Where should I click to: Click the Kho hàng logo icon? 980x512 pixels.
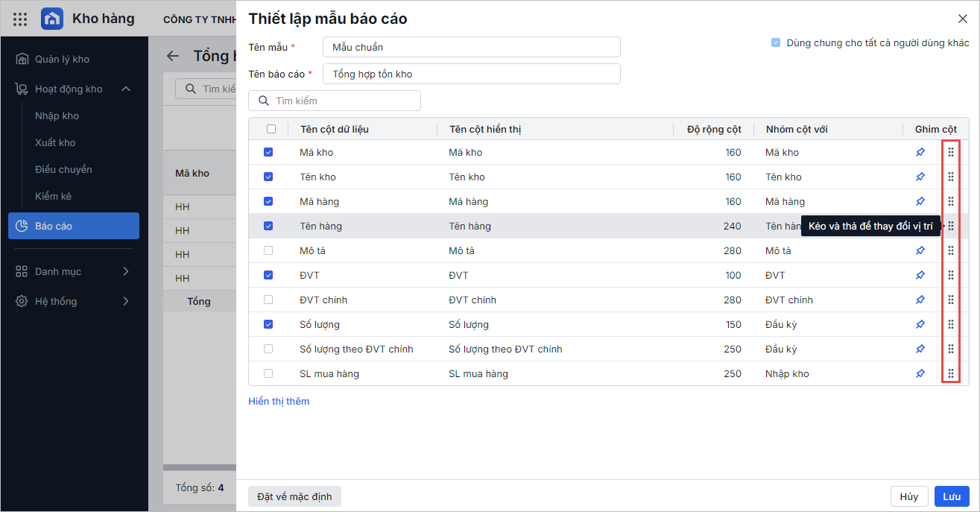coord(52,19)
